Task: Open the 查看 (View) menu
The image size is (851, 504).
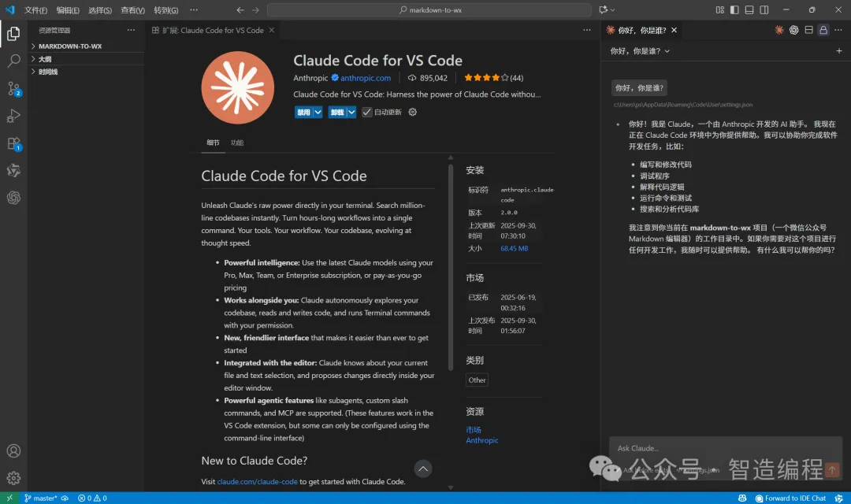Action: click(x=132, y=9)
